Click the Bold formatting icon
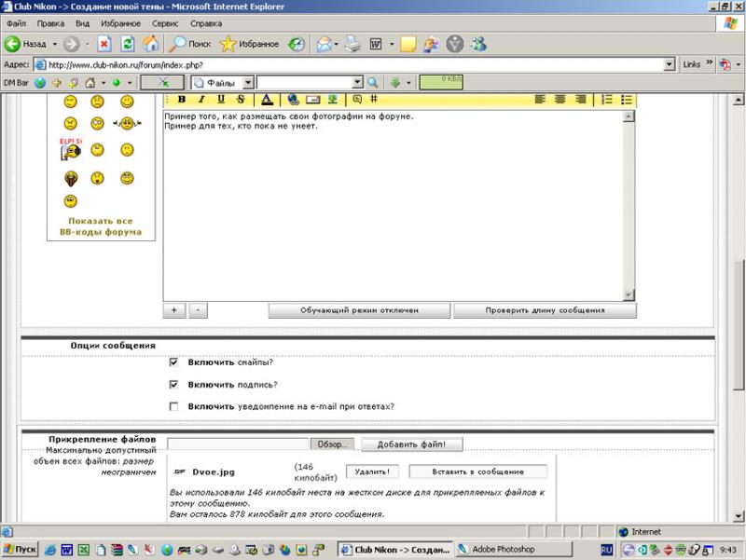The image size is (746, 560). coord(181,99)
